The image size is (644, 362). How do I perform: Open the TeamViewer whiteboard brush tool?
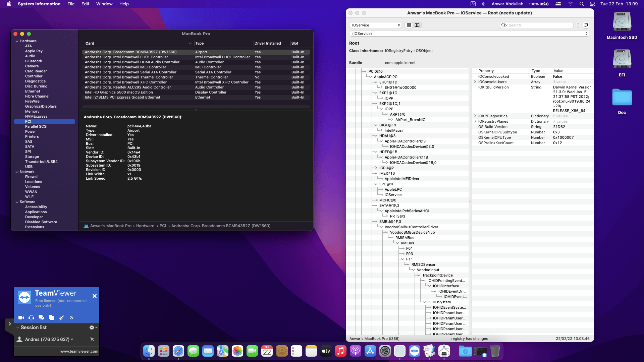point(61,318)
